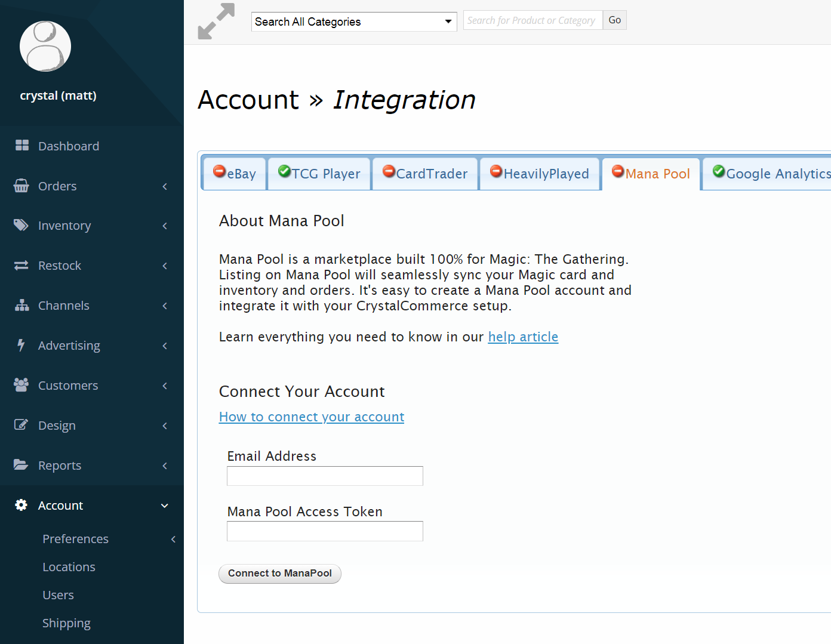
Task: Click the red status icon on CardTrader tab
Action: click(389, 171)
